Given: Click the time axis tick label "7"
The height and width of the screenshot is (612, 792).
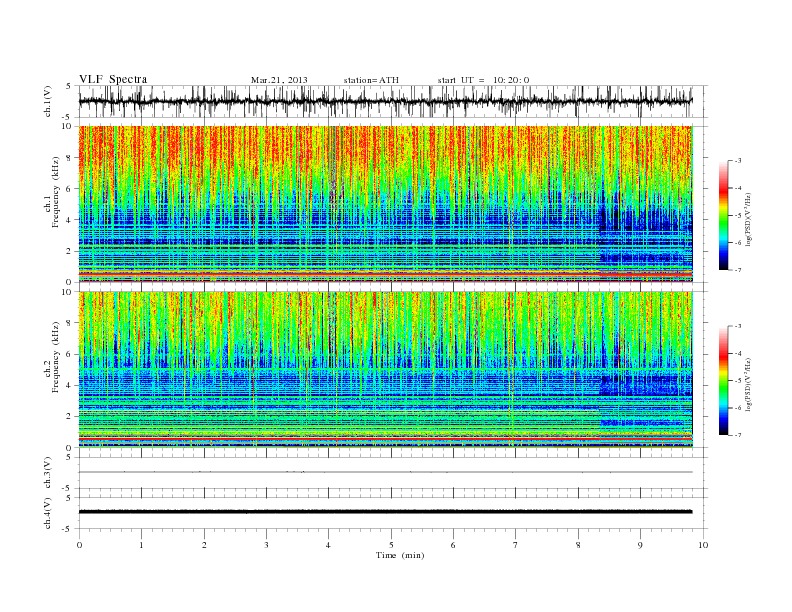Looking at the screenshot, I should [x=516, y=545].
